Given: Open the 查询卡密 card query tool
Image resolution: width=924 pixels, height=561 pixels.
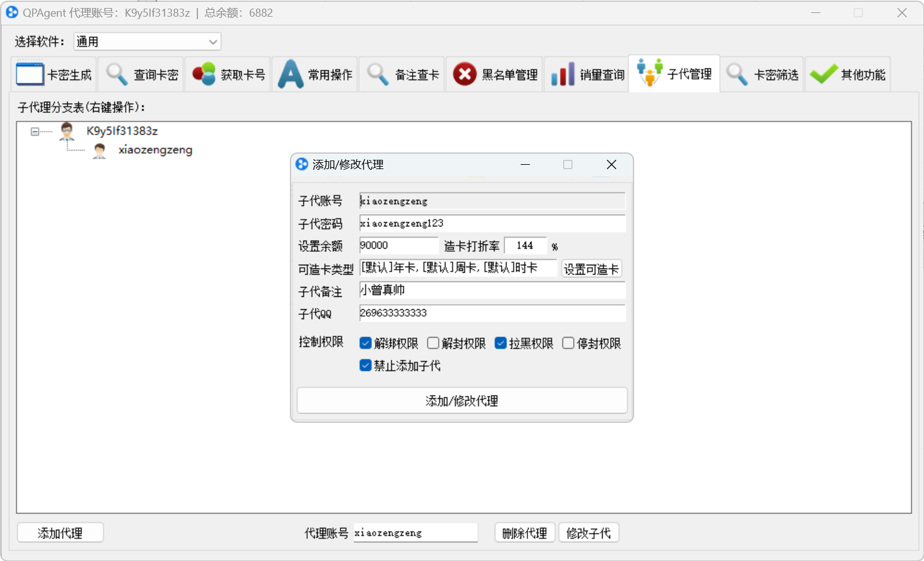Looking at the screenshot, I should [x=141, y=73].
